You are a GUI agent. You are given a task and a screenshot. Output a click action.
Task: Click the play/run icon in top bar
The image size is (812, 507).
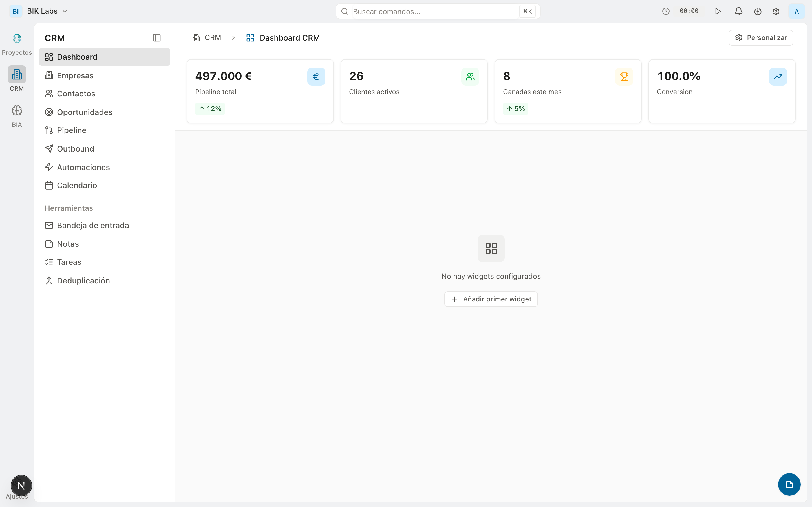[x=718, y=11]
